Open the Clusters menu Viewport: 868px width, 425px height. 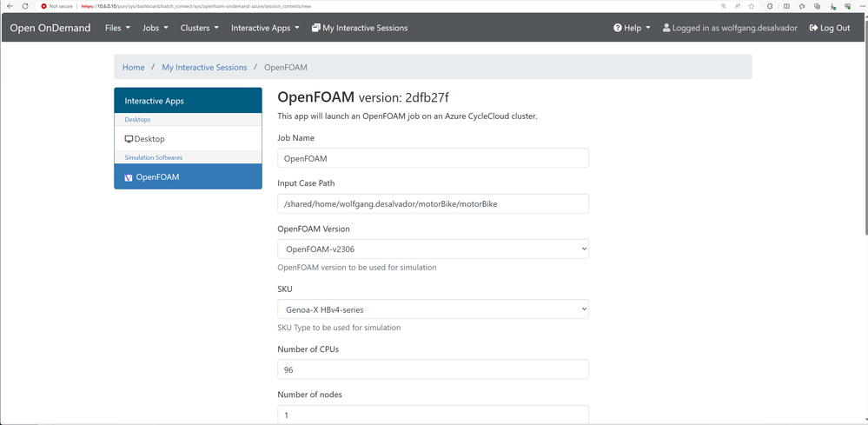200,28
